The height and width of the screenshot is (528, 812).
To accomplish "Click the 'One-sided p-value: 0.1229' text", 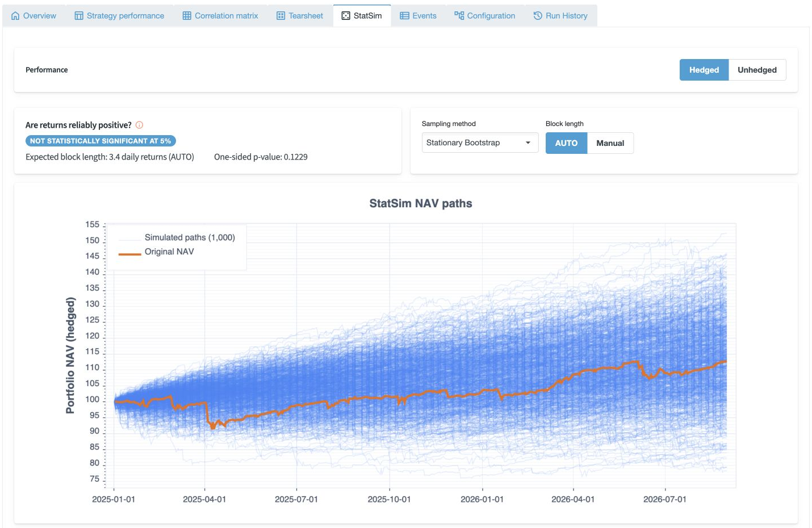I will (261, 157).
